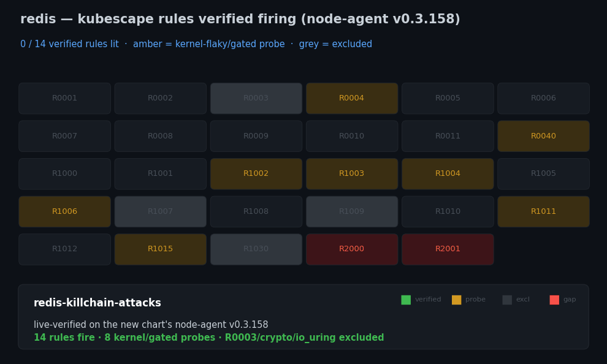Click the 'live-verified on the new chart' line
This screenshot has height=364, width=607.
[x=151, y=325]
